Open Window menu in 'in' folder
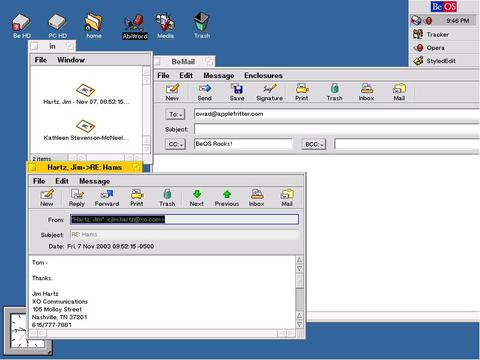Viewport: 480px width, 360px height. coord(71,60)
